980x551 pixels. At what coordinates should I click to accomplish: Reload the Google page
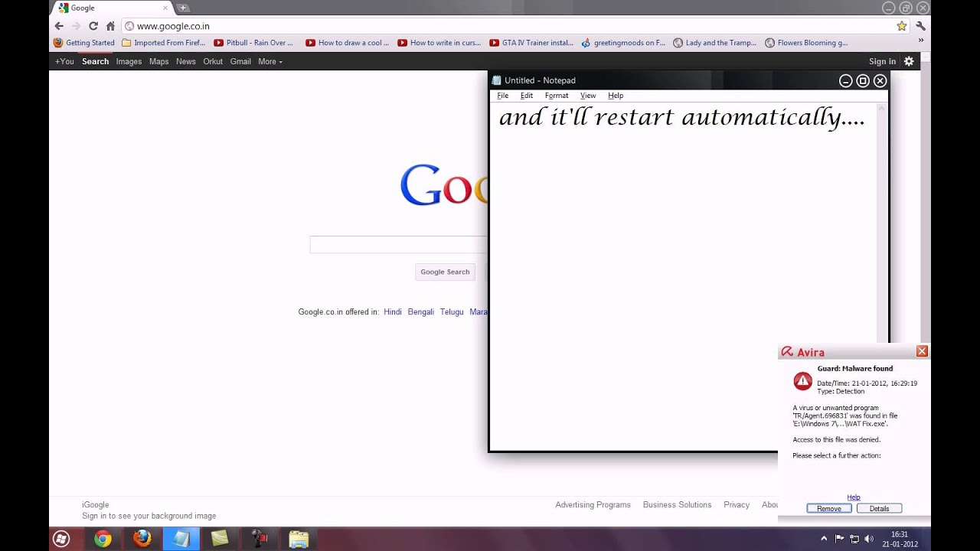93,26
